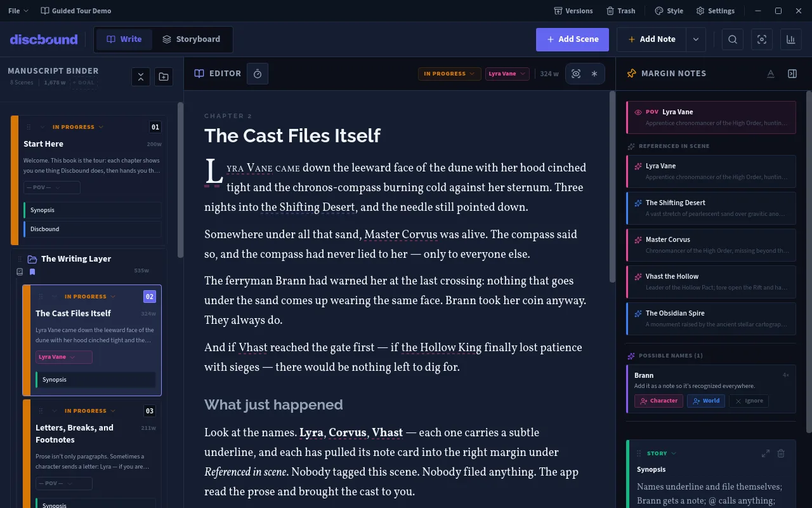812x508 pixels.
Task: Add a new folder to the binder
Action: 164,77
